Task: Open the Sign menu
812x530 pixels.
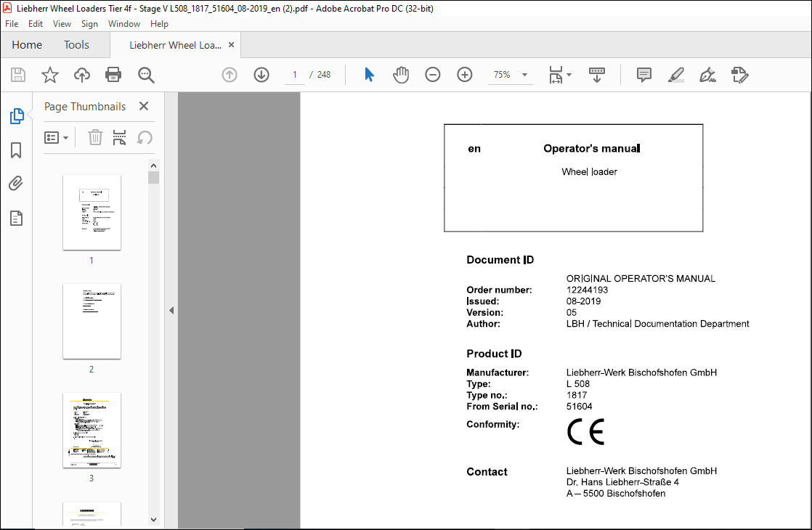Action: point(89,24)
